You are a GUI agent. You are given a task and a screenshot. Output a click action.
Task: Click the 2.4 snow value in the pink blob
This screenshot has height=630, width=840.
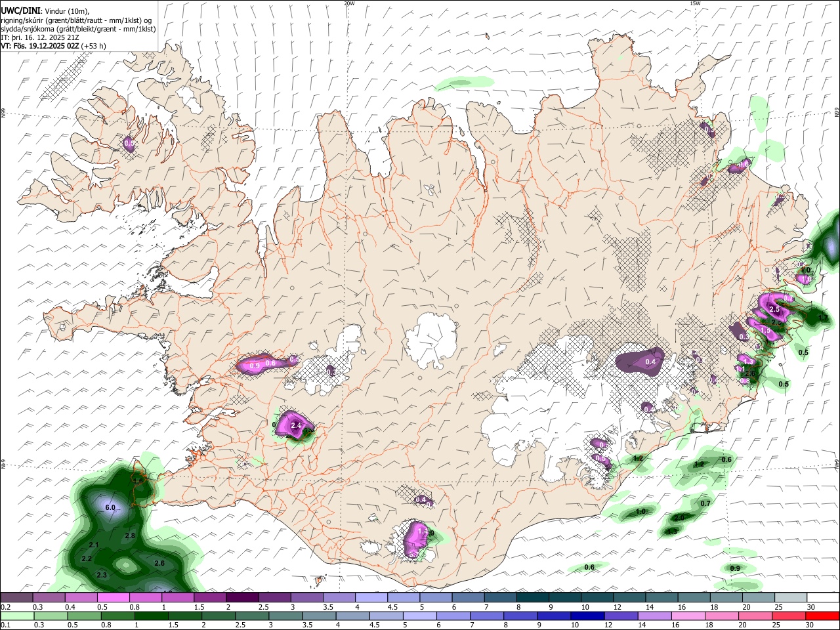point(295,425)
